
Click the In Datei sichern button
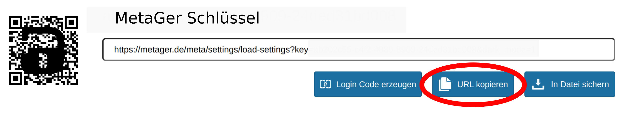pyautogui.click(x=570, y=84)
